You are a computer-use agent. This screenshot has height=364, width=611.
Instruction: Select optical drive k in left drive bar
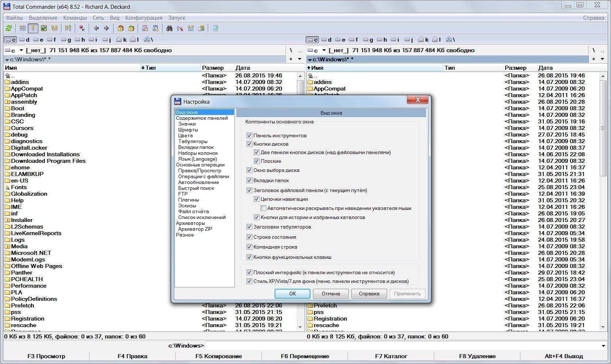click(121, 39)
